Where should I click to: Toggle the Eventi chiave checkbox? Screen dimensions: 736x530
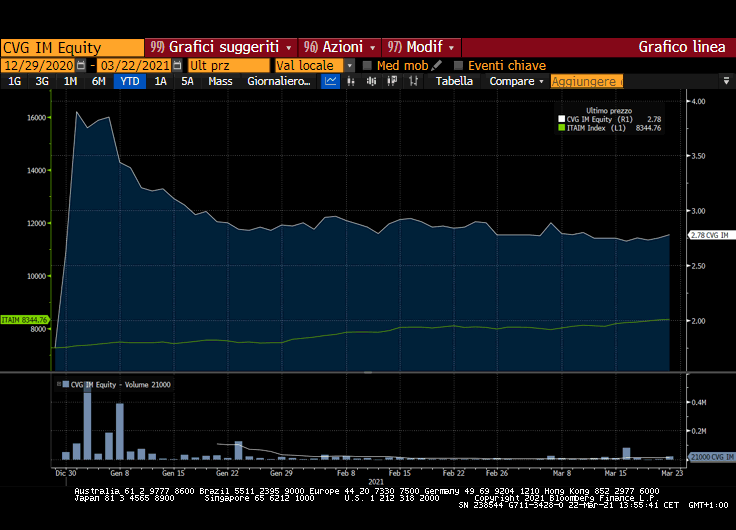[x=459, y=65]
